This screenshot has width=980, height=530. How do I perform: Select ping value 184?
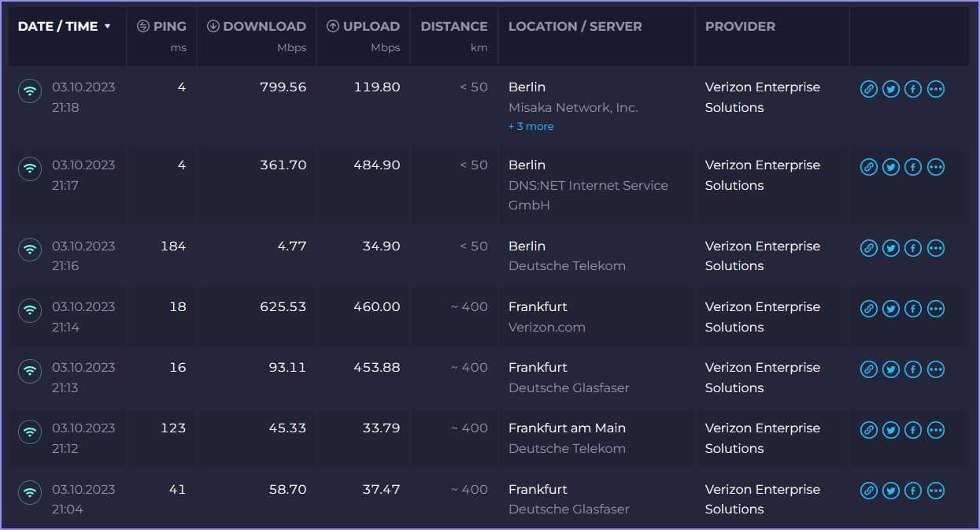pyautogui.click(x=173, y=246)
